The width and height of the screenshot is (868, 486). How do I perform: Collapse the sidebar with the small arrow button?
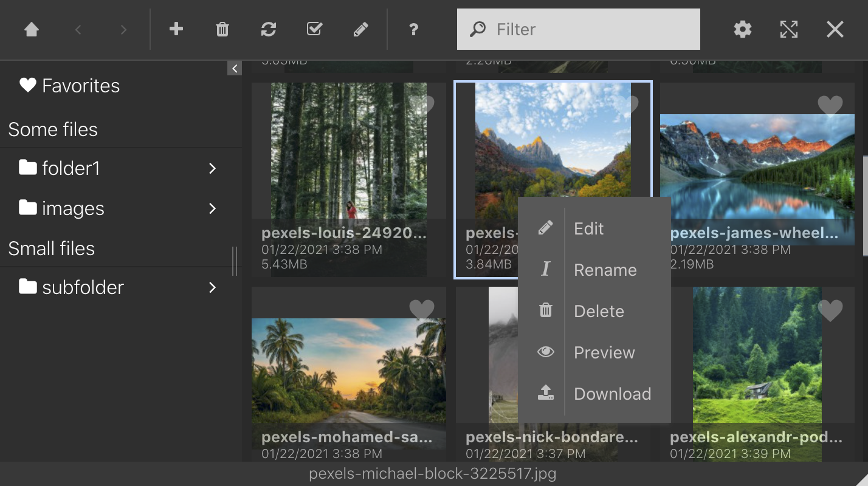(x=235, y=69)
